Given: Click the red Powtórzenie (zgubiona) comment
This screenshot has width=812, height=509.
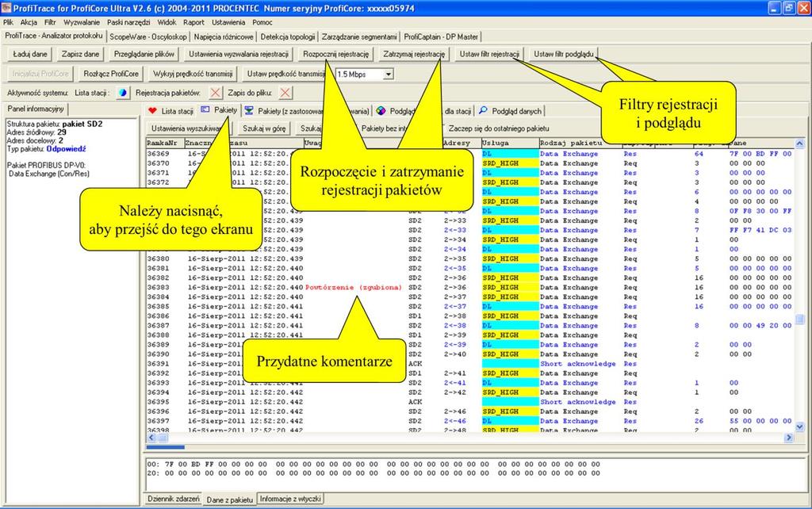Looking at the screenshot, I should click(x=354, y=287).
